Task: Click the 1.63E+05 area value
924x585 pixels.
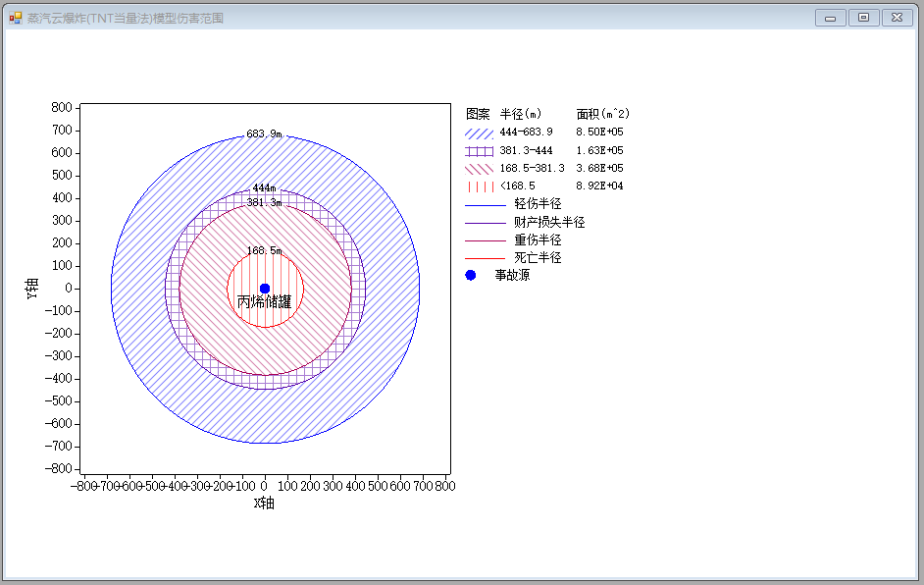Action: tap(599, 150)
